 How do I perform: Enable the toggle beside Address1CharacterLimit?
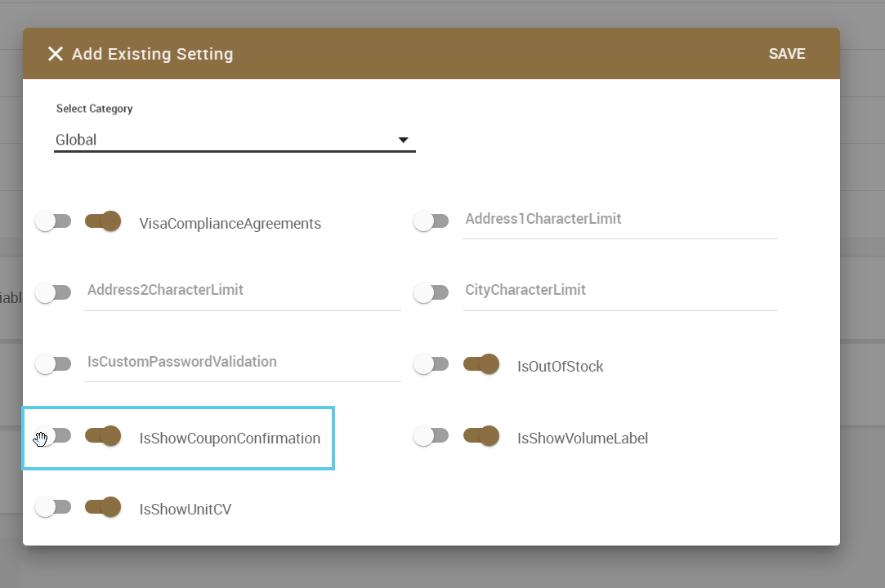[x=431, y=220]
